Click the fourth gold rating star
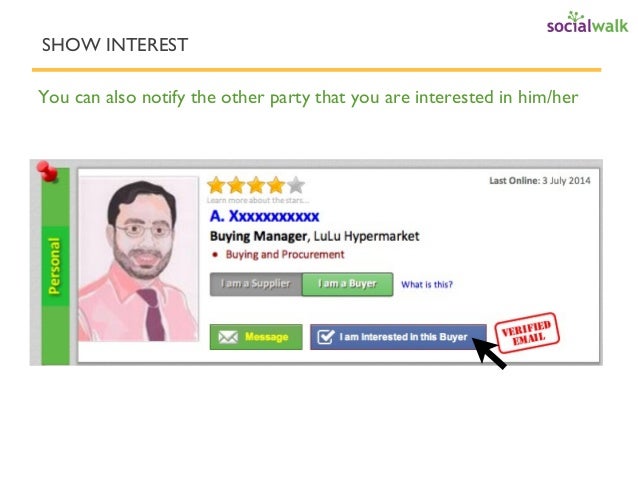The image size is (638, 479). (276, 185)
